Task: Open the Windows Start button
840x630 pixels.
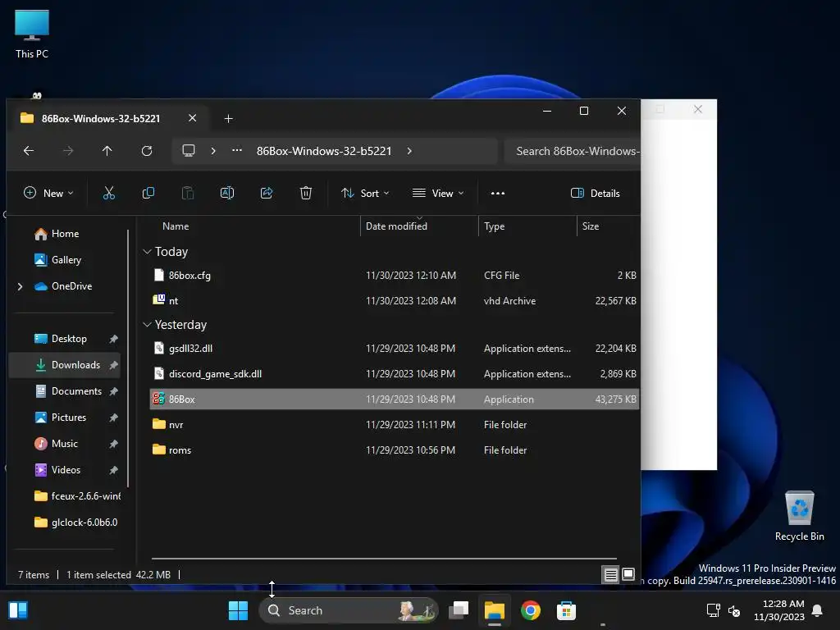Action: click(239, 610)
